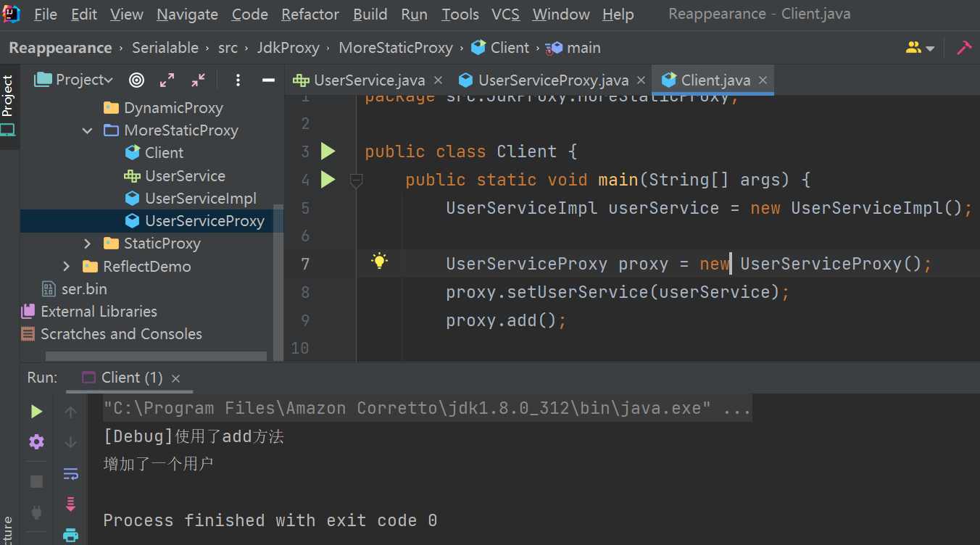Click Expand All in Project panel

(x=167, y=80)
